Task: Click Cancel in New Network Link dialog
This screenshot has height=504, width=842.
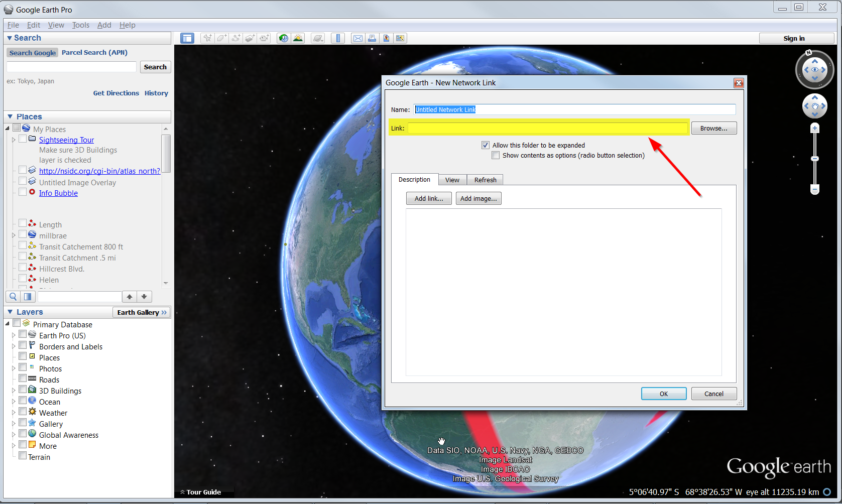Action: [714, 394]
